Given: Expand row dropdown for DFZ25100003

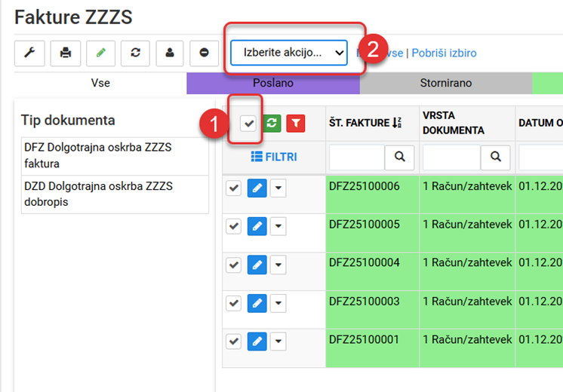Looking at the screenshot, I should pyautogui.click(x=278, y=303).
